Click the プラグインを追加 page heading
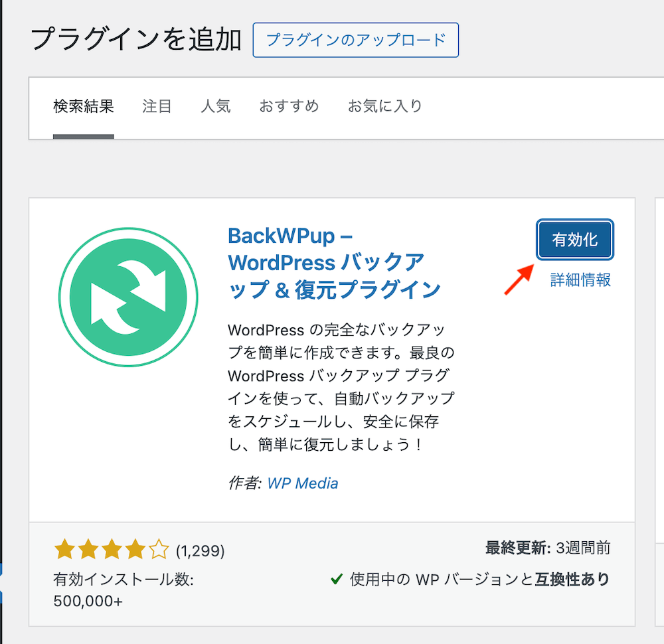 click(x=136, y=39)
